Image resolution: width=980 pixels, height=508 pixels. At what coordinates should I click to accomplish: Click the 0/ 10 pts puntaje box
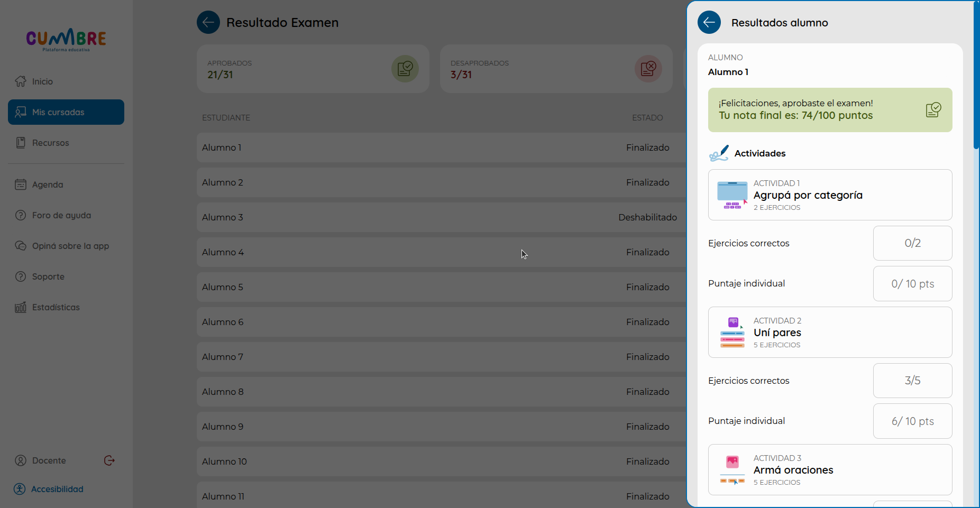(913, 284)
